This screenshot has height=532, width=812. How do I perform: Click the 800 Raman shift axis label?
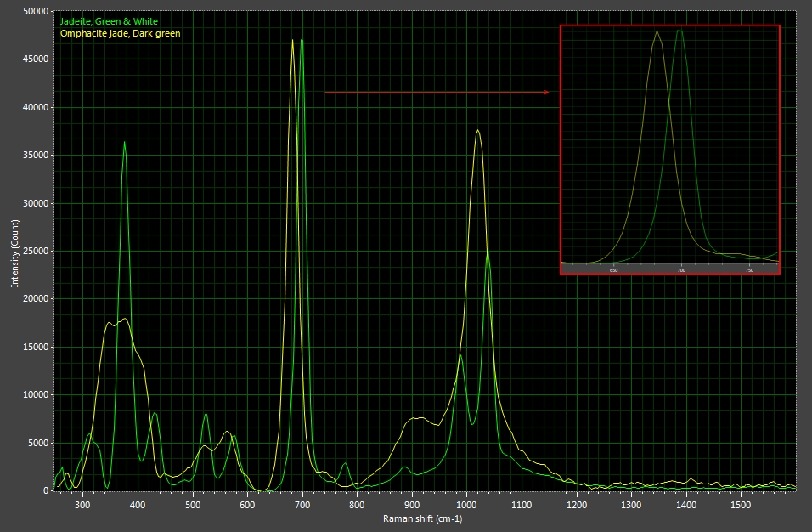(x=357, y=505)
